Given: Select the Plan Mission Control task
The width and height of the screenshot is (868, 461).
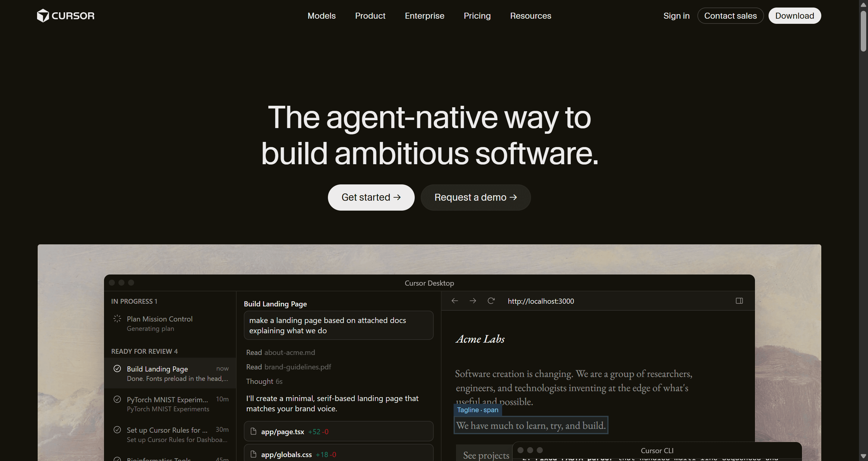Looking at the screenshot, I should tap(170, 323).
